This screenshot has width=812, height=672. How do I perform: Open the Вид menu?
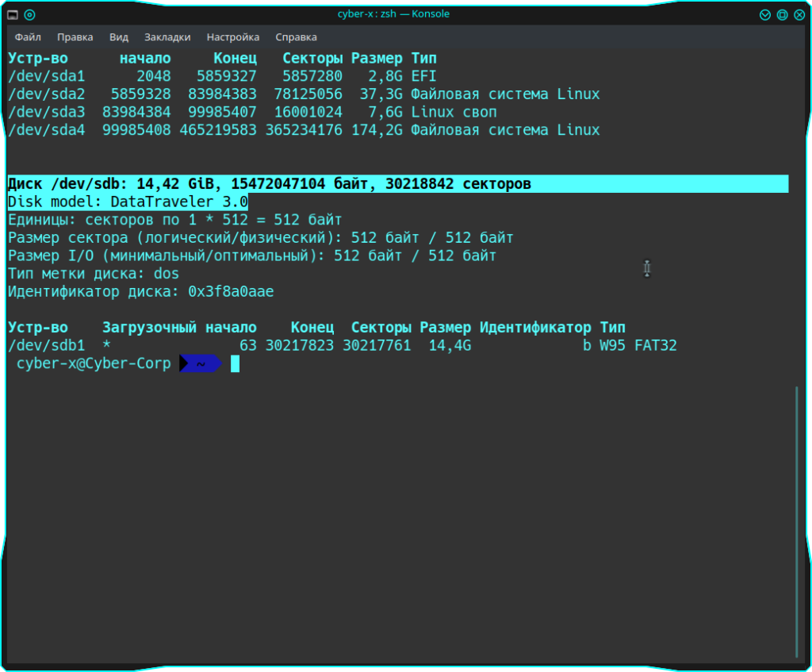[118, 37]
